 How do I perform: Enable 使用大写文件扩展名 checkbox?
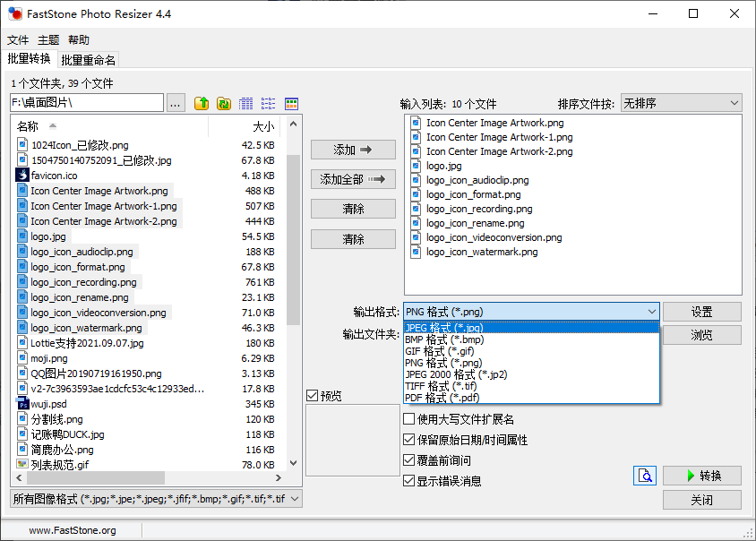409,419
